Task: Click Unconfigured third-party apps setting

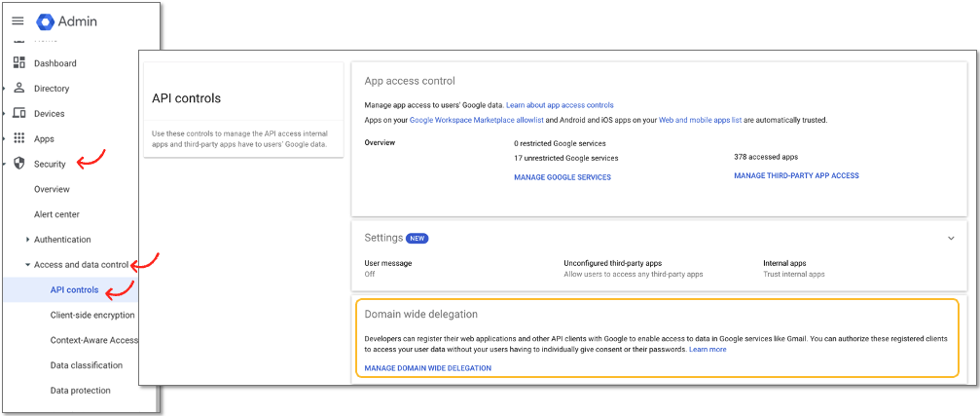Action: pyautogui.click(x=634, y=268)
